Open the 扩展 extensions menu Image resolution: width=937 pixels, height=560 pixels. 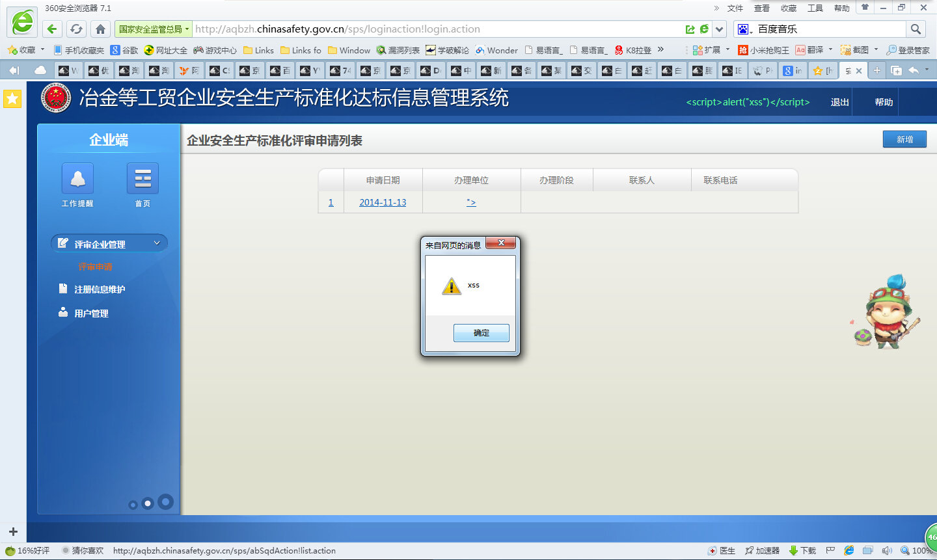707,50
